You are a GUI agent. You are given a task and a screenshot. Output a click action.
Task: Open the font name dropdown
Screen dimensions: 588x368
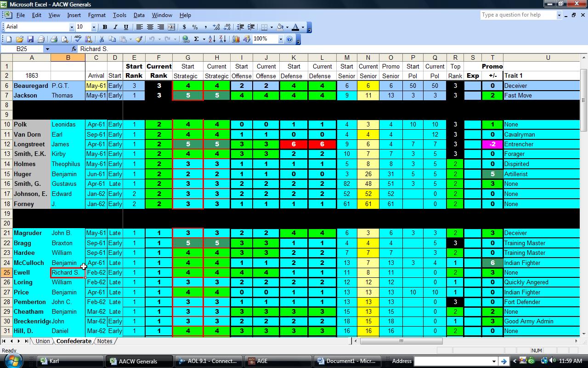71,27
